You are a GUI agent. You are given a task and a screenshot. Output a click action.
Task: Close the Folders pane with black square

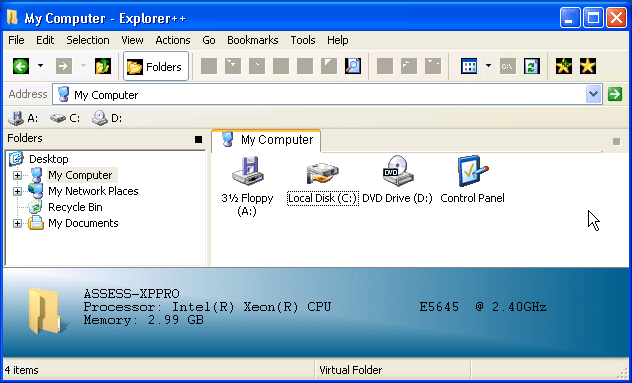point(198,139)
